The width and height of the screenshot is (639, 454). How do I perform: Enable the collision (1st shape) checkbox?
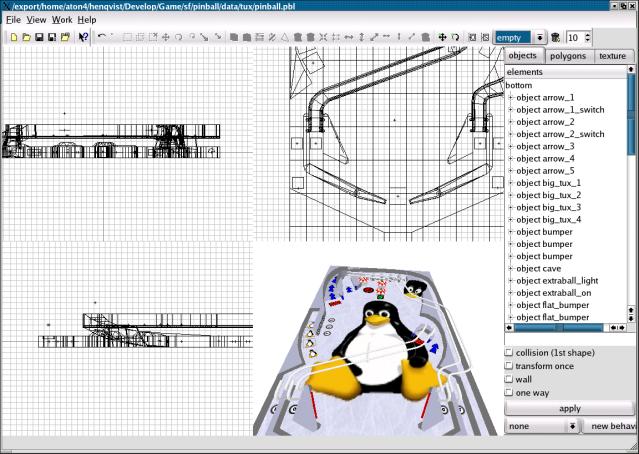click(x=509, y=353)
